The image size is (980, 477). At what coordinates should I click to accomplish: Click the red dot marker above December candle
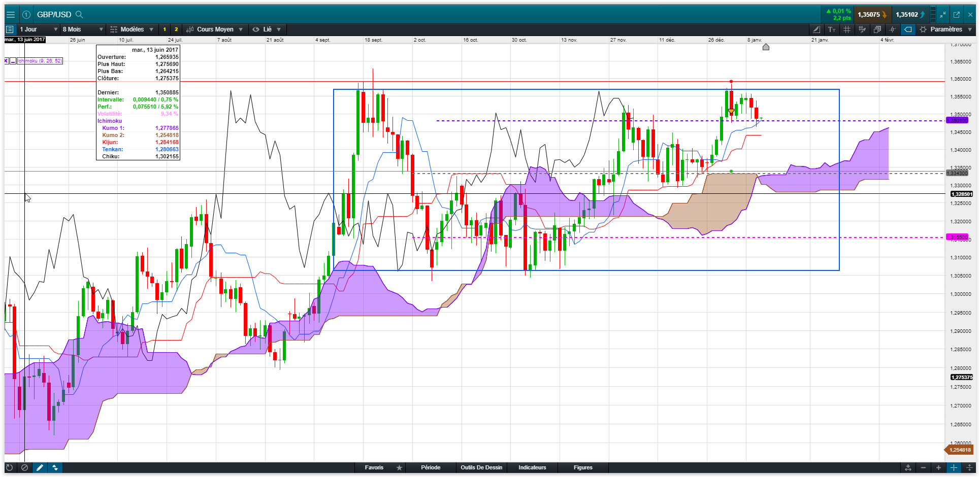731,81
